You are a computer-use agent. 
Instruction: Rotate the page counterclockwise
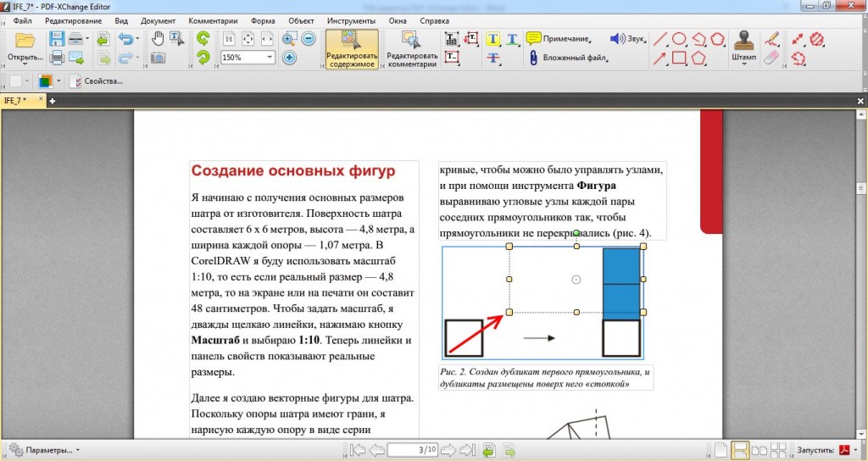(203, 39)
